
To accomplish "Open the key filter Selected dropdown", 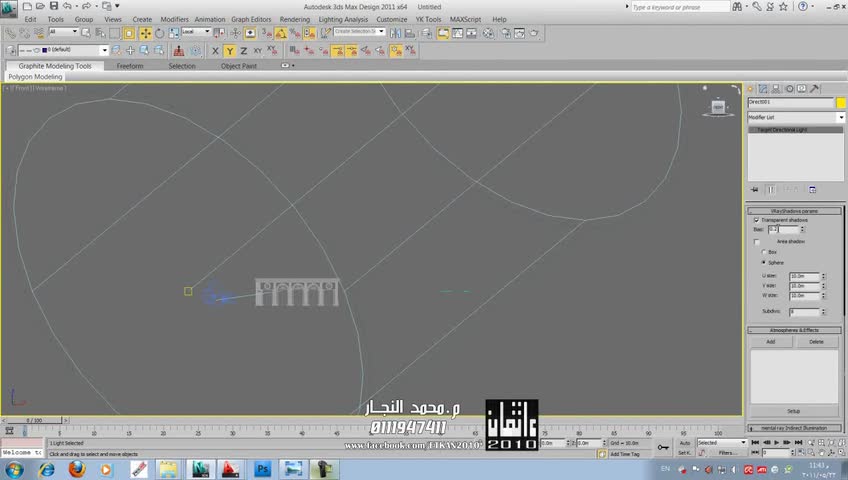I will coord(721,443).
